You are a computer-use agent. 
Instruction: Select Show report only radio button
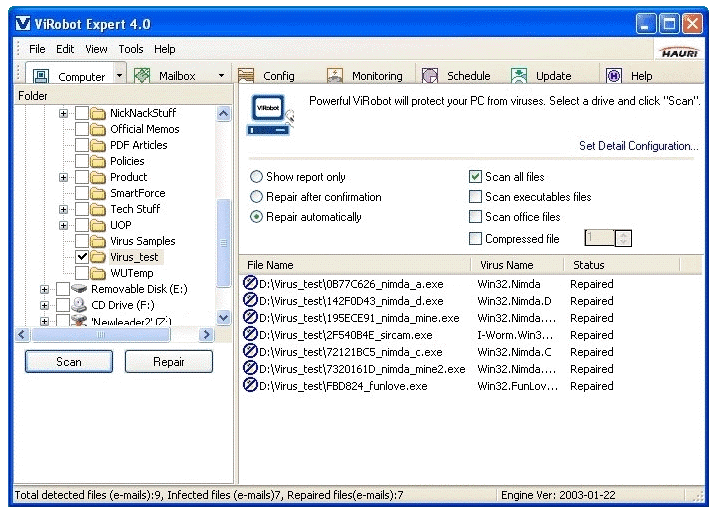pos(257,177)
